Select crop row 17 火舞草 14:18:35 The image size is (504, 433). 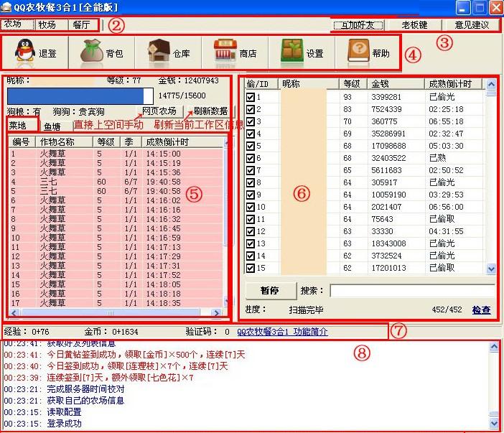[x=116, y=303]
